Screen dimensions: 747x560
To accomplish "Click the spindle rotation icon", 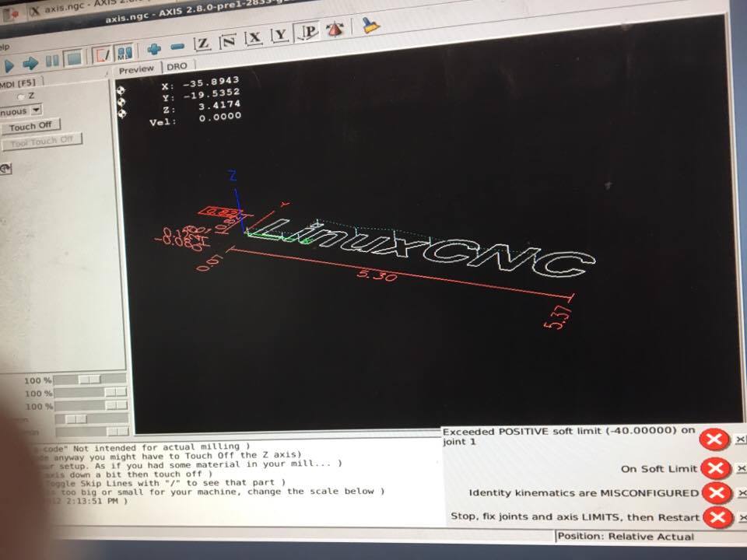I will pos(5,168).
